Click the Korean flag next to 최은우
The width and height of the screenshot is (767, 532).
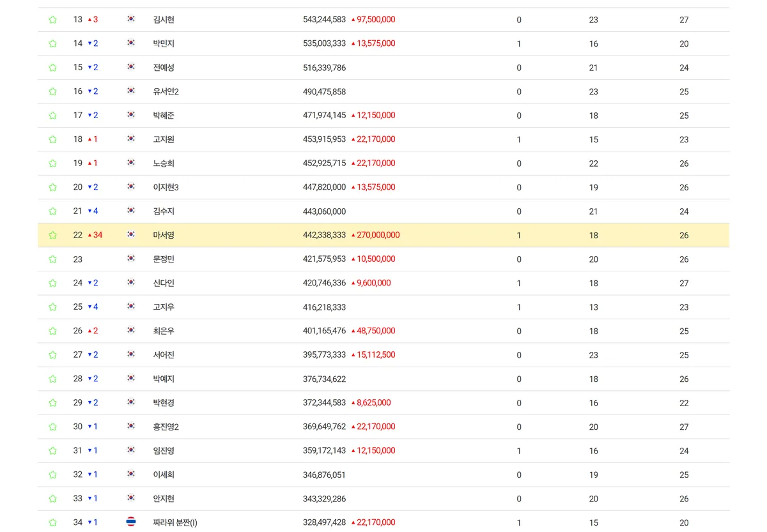click(131, 330)
